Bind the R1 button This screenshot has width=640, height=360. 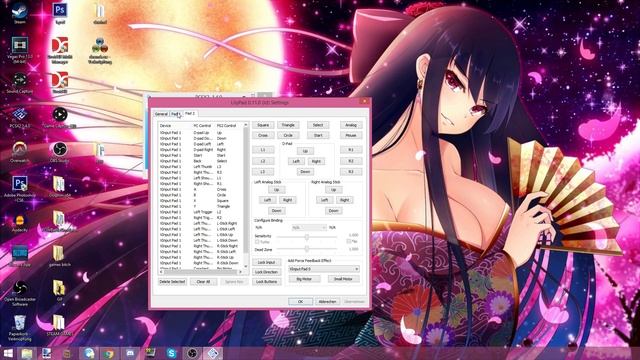351,150
